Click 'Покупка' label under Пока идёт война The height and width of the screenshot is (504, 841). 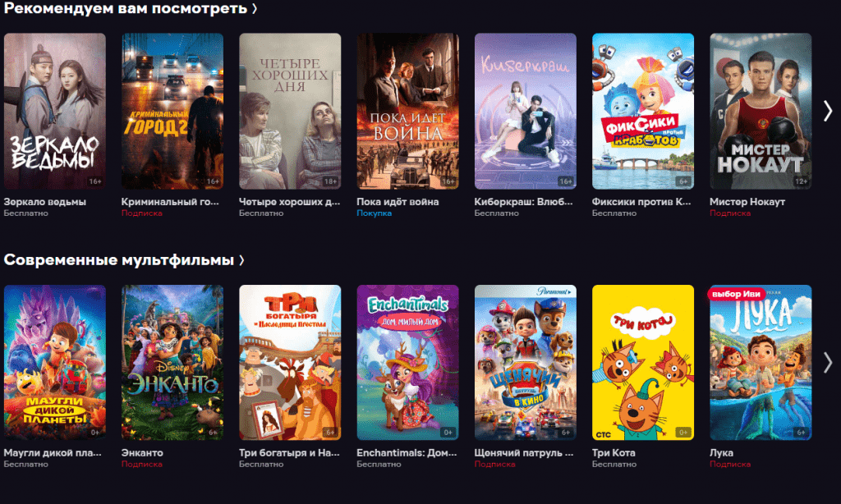pos(375,213)
